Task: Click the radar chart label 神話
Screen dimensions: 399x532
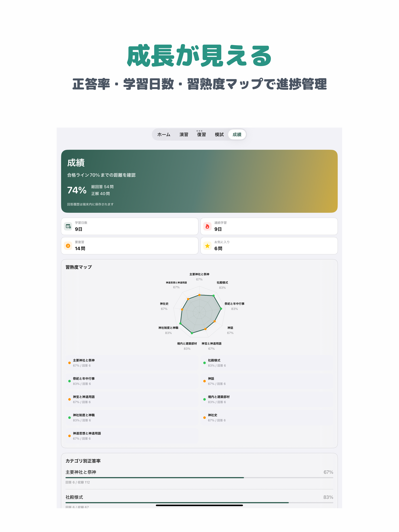Action: [x=230, y=328]
